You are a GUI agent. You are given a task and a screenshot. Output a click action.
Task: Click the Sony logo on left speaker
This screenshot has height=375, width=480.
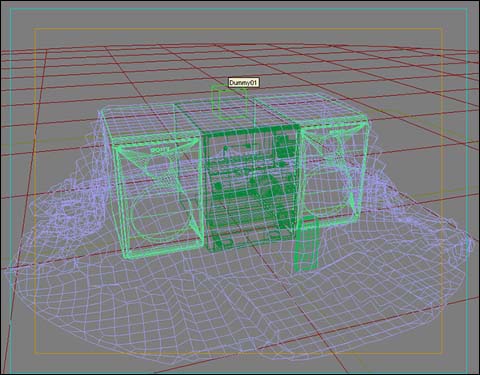pyautogui.click(x=160, y=150)
